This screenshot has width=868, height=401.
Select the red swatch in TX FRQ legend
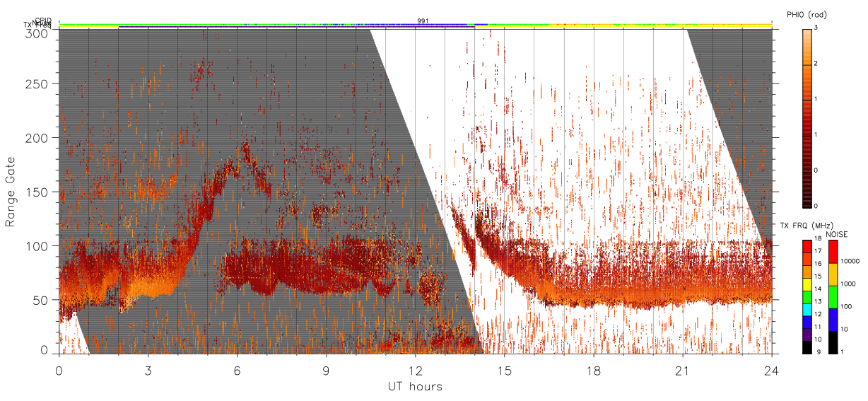click(807, 247)
